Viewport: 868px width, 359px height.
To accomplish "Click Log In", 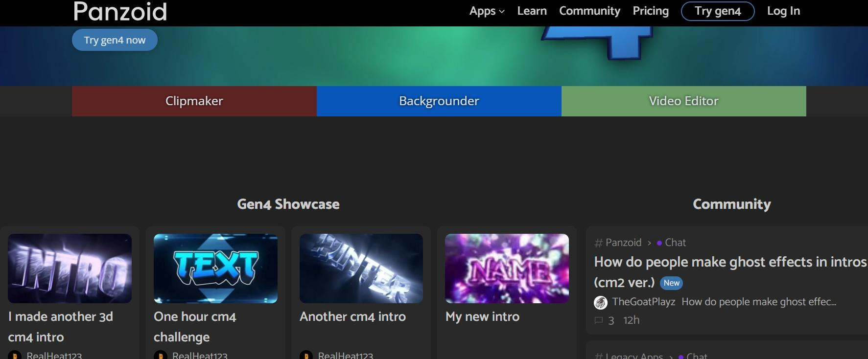I will pos(783,11).
